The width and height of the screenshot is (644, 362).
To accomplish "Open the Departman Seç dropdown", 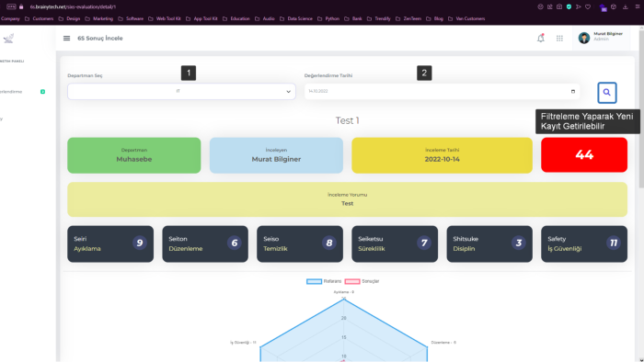I will (181, 92).
